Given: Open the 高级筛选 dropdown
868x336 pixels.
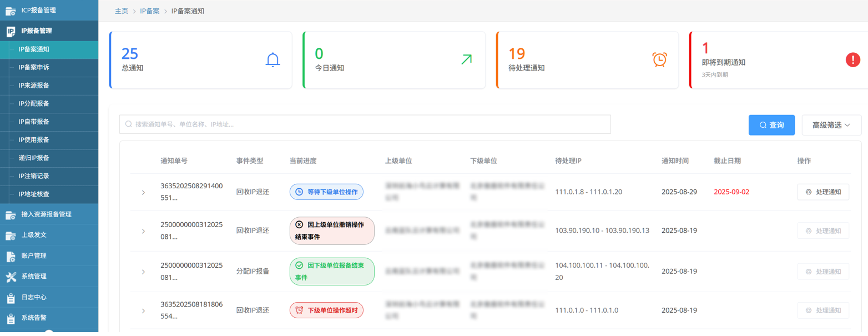Looking at the screenshot, I should coord(831,125).
